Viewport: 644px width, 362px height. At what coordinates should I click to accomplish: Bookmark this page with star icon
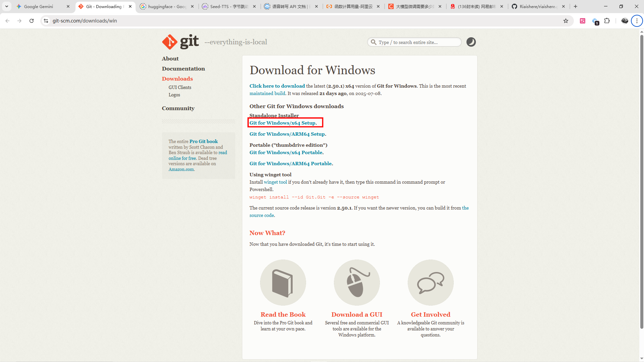coord(566,21)
